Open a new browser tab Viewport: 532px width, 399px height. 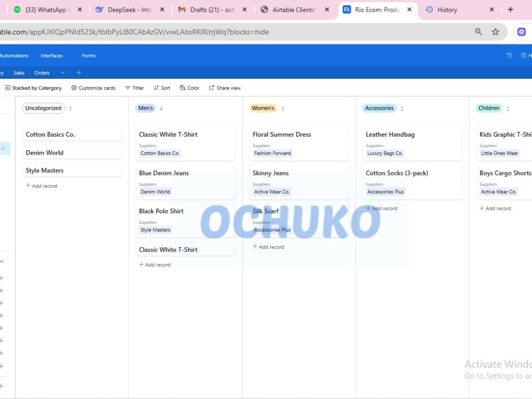(x=510, y=10)
